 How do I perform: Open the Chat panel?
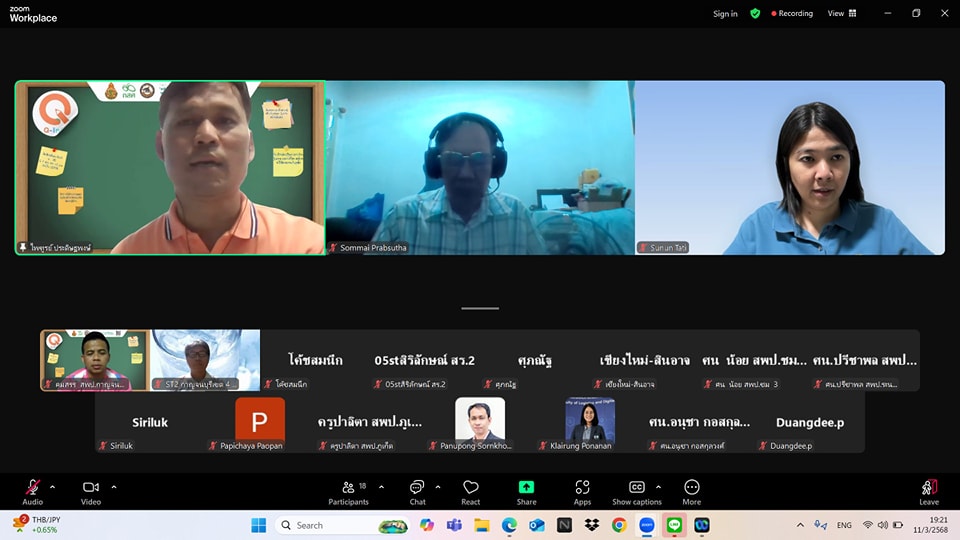point(417,490)
